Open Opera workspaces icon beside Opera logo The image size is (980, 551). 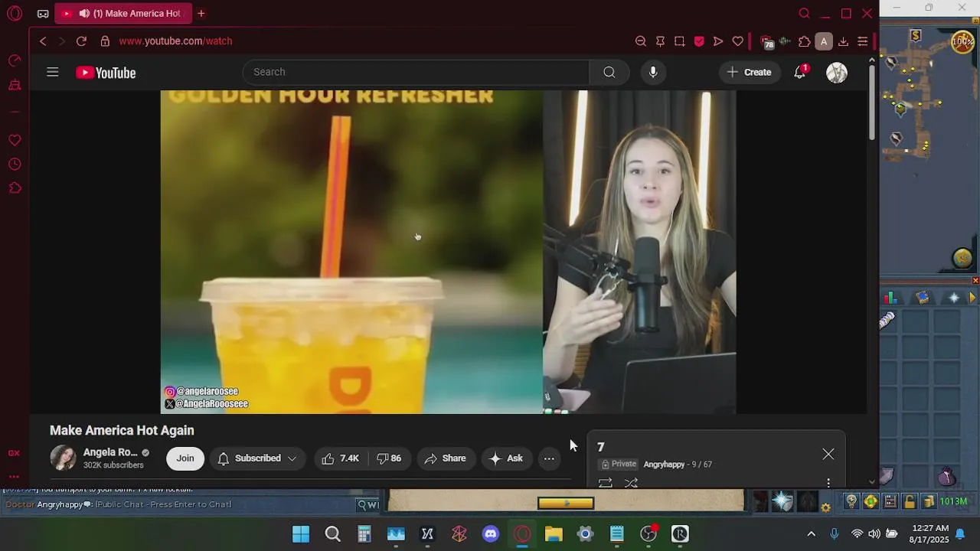click(x=43, y=14)
